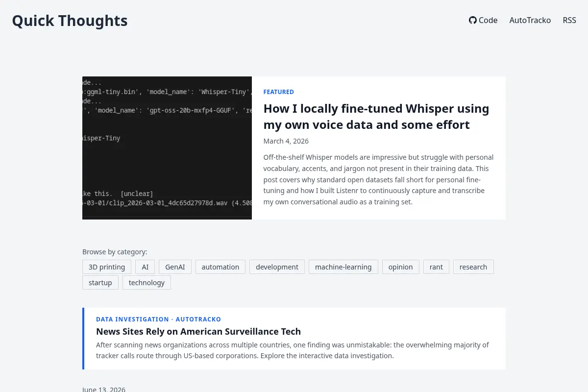Filter by automation category
The width and height of the screenshot is (588, 392).
220,267
